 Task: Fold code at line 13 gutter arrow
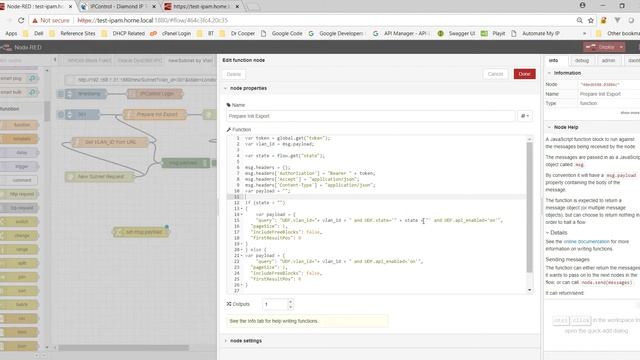pyautogui.click(x=242, y=209)
